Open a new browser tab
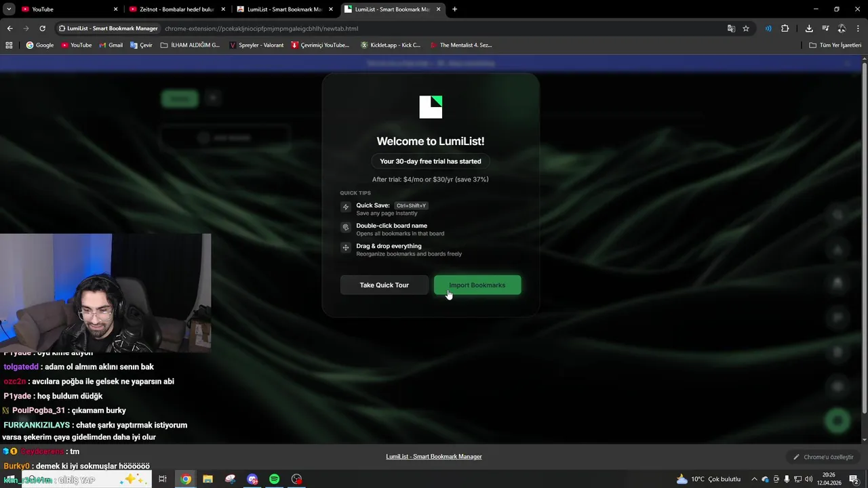Viewport: 868px width, 488px height. tap(454, 9)
